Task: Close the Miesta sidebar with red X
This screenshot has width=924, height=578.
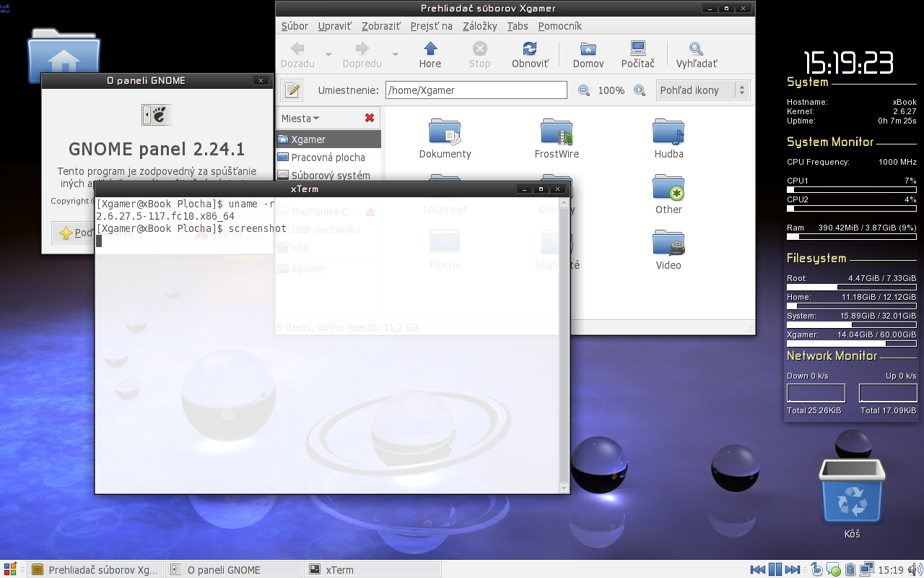Action: click(x=370, y=118)
